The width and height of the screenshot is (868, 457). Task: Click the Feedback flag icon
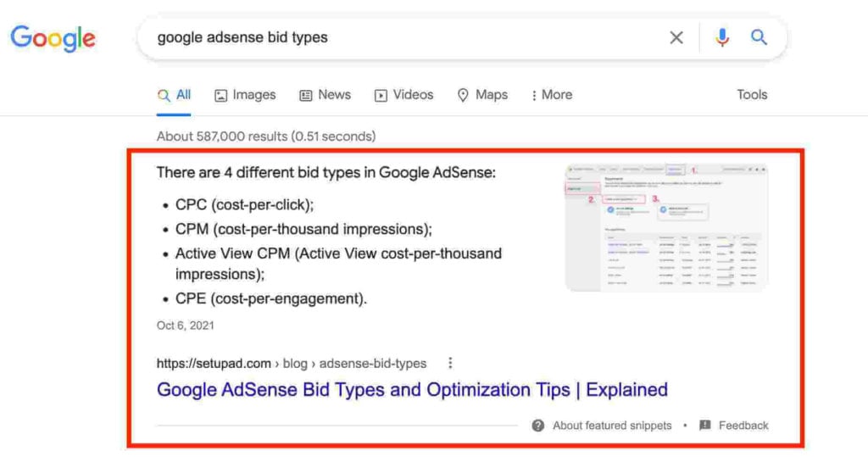704,426
